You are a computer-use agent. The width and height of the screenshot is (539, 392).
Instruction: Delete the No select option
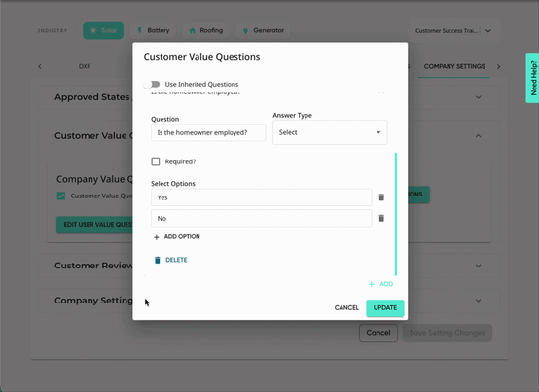click(x=381, y=218)
